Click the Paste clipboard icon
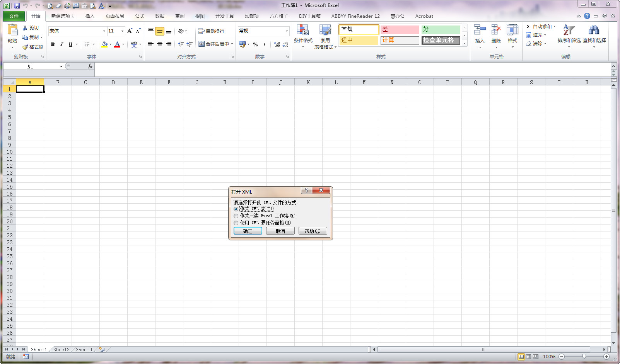The height and width of the screenshot is (364, 620). 12,30
